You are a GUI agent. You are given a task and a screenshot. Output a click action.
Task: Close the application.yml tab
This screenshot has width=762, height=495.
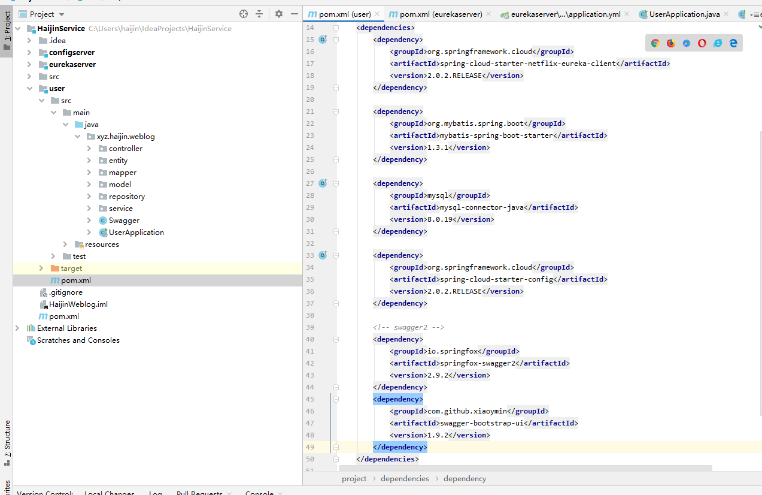click(x=627, y=14)
